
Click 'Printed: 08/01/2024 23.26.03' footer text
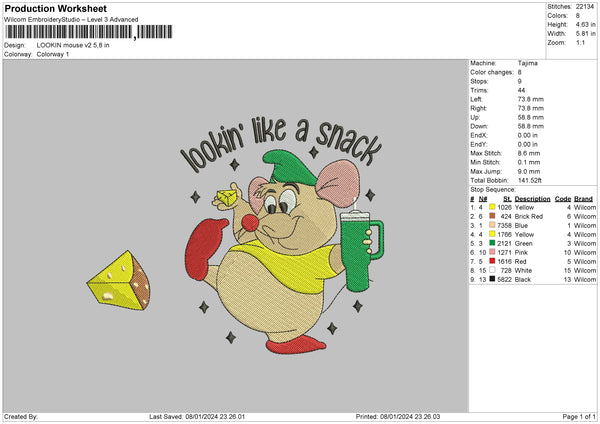click(x=398, y=416)
